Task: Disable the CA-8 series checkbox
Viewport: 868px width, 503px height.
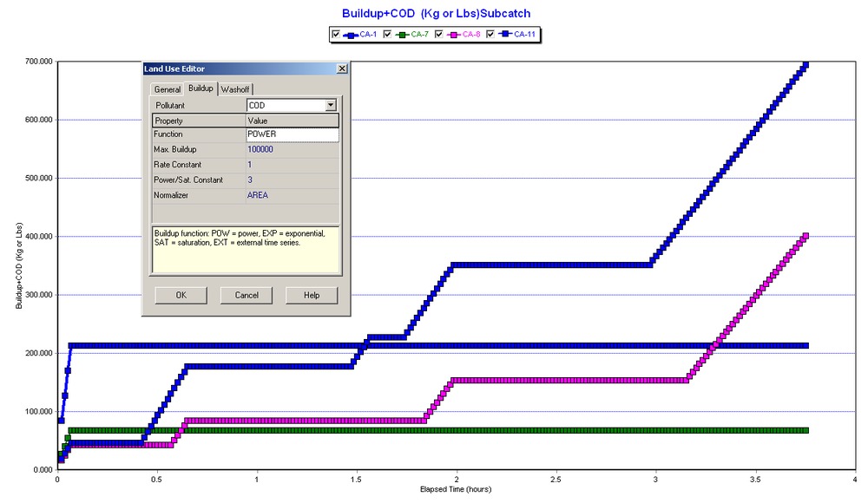Action: 438,34
